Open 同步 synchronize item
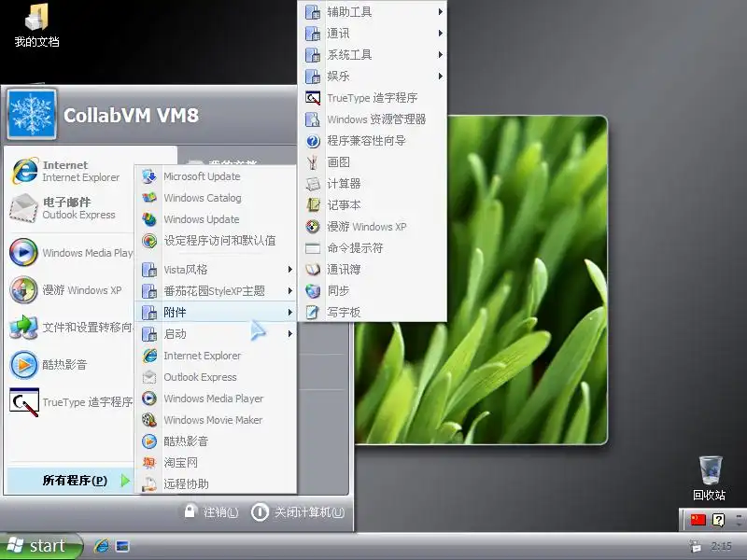The image size is (747, 560). 373,291
